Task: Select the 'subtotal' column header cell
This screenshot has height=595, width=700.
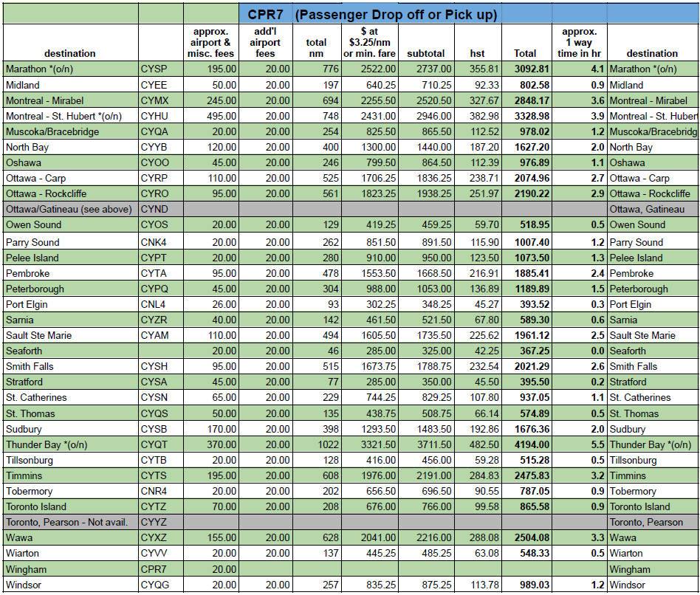Action: pos(425,53)
